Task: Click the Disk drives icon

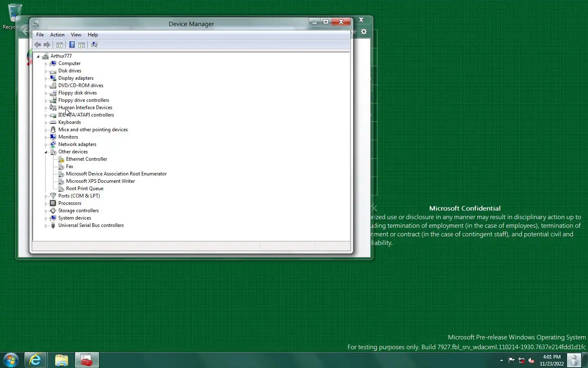Action: click(x=53, y=71)
